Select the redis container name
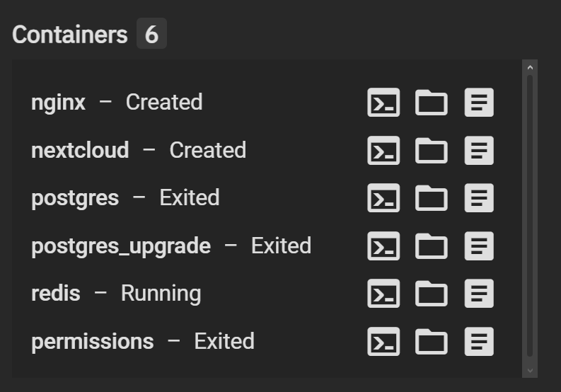Viewport: 561px width, 392px height. (56, 294)
